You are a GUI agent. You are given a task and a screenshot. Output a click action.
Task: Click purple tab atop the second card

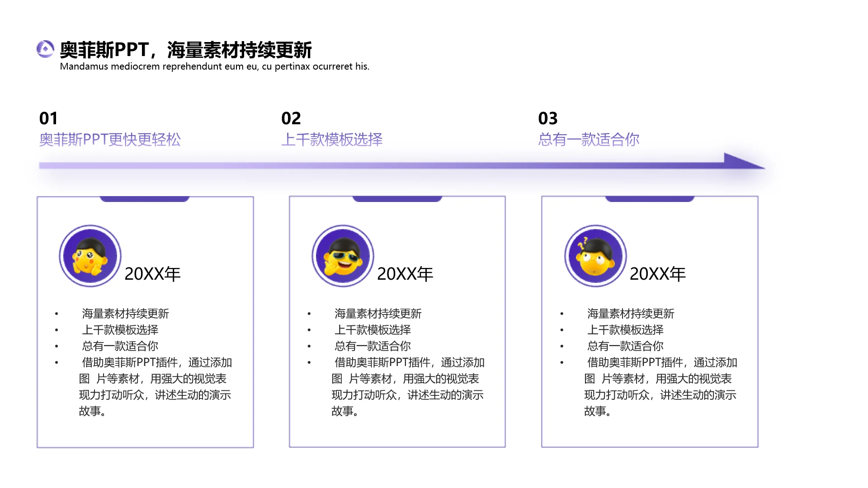397,199
